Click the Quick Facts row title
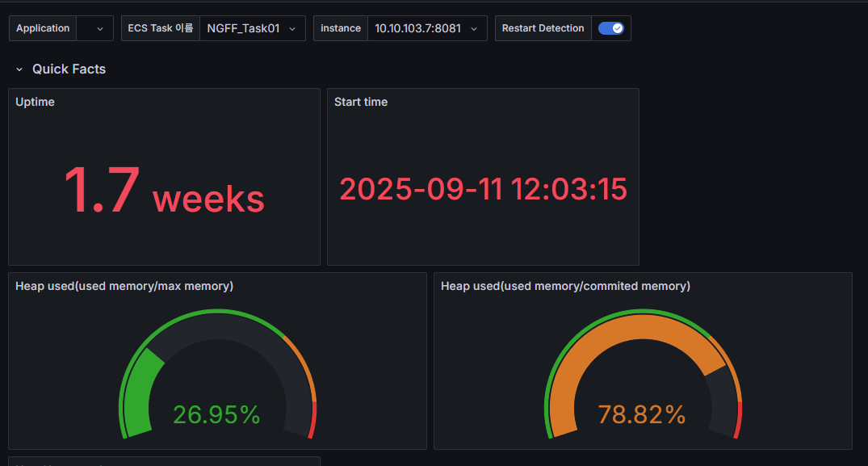Screen dimensions: 868x466 click(69, 69)
